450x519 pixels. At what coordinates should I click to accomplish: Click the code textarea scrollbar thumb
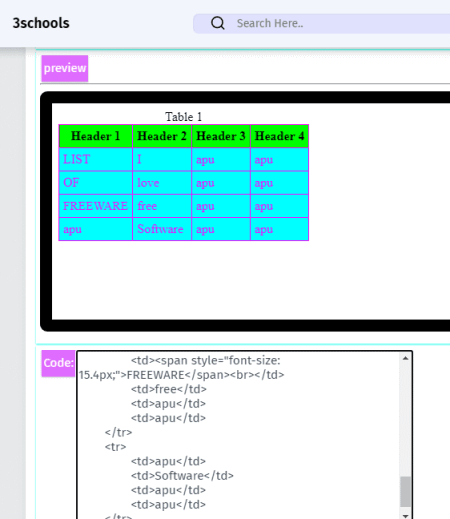click(405, 492)
